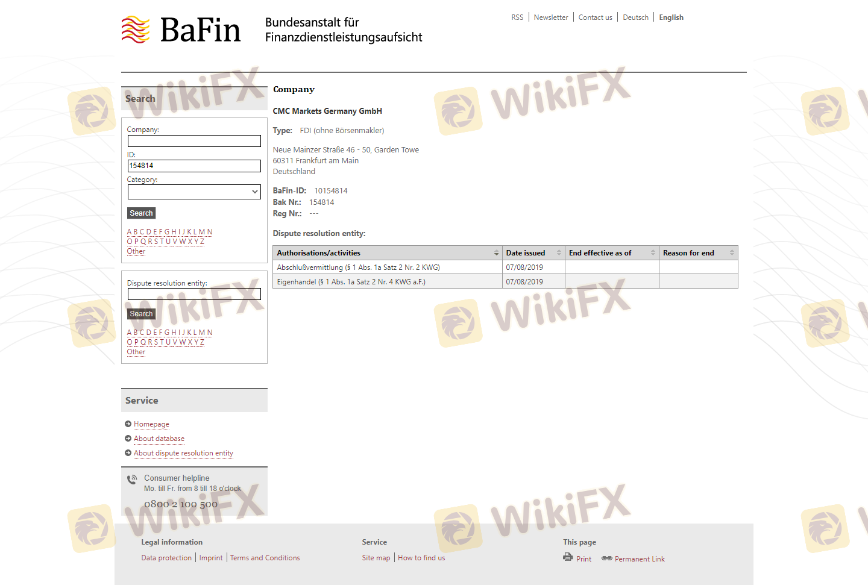This screenshot has width=868, height=588.
Task: Click the BaFin logo
Action: click(181, 30)
